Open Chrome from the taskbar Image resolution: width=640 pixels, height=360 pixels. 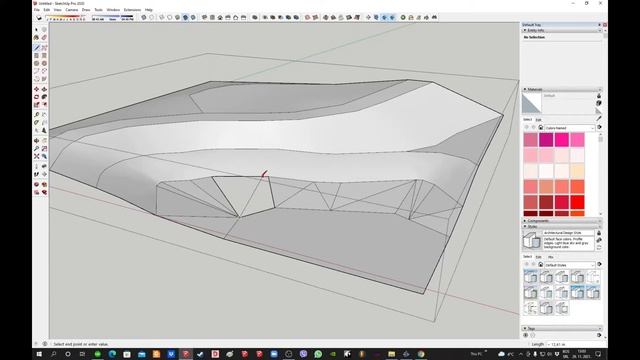[x=421, y=354]
